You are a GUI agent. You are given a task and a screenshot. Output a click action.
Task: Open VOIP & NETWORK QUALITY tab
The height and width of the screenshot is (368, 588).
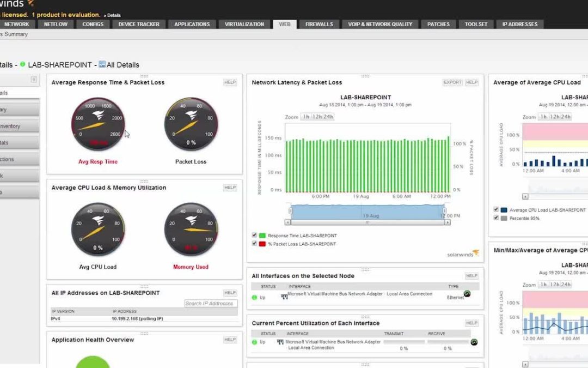(380, 24)
